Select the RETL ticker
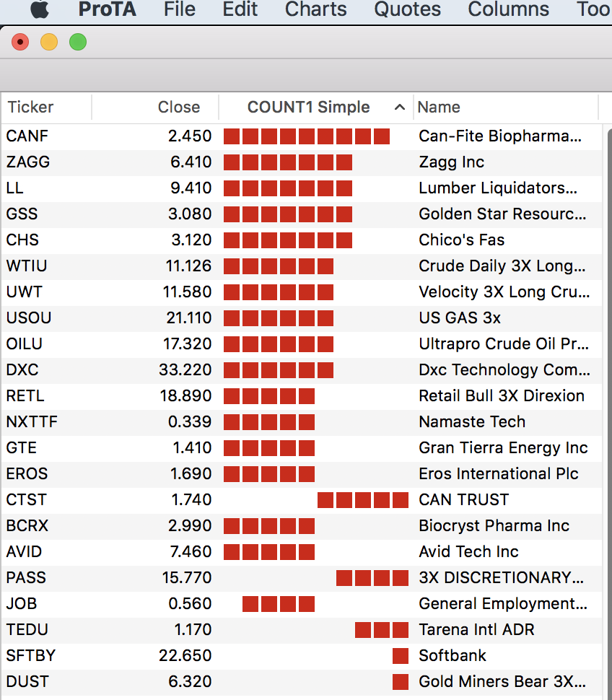The width and height of the screenshot is (612, 700). (x=25, y=396)
